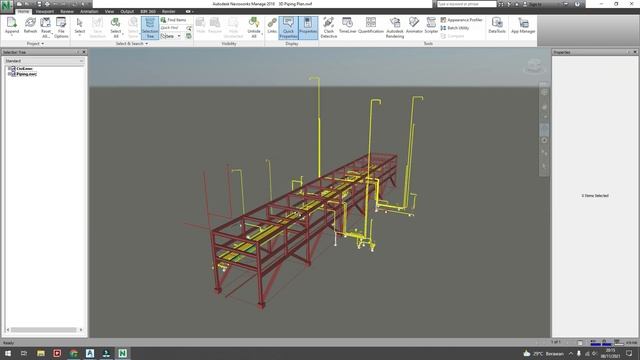This screenshot has width=640, height=360.
Task: Open the Standard dropdown in Selection Tree
Action: 44,61
